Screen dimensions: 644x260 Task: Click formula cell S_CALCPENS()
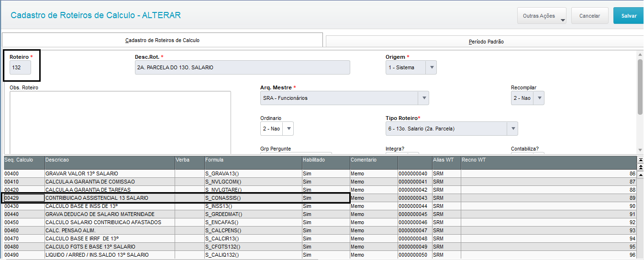(x=253, y=230)
